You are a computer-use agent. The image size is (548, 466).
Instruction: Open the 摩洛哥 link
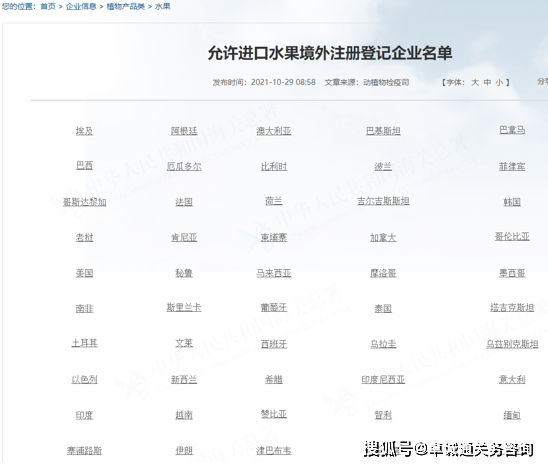(x=383, y=273)
